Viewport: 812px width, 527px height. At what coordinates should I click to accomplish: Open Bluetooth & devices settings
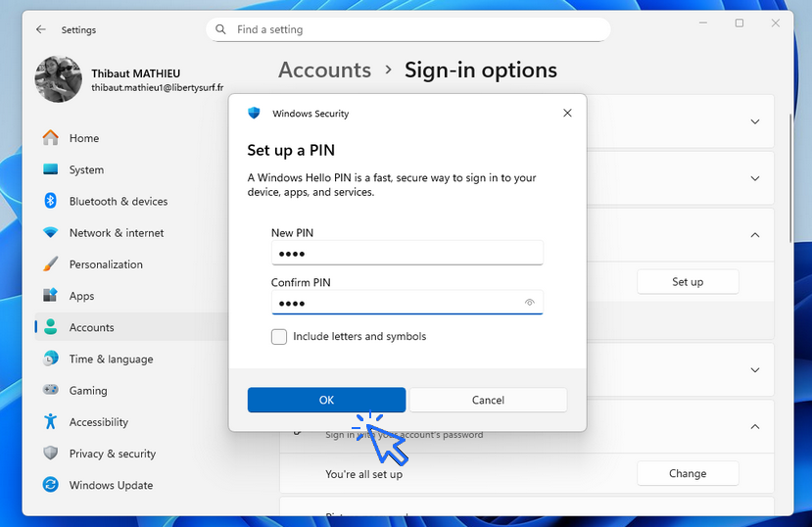click(x=132, y=201)
